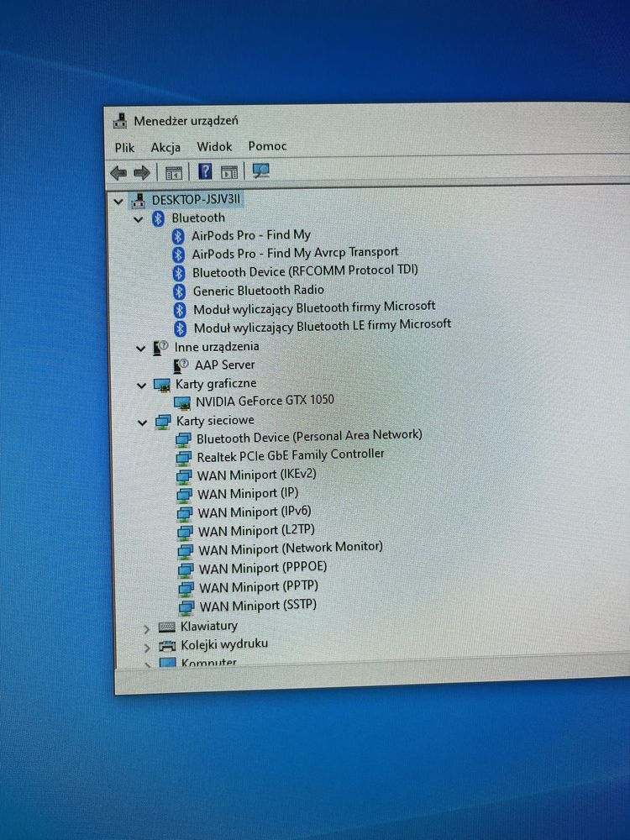Click the Inne urządzenia category label

tap(217, 347)
